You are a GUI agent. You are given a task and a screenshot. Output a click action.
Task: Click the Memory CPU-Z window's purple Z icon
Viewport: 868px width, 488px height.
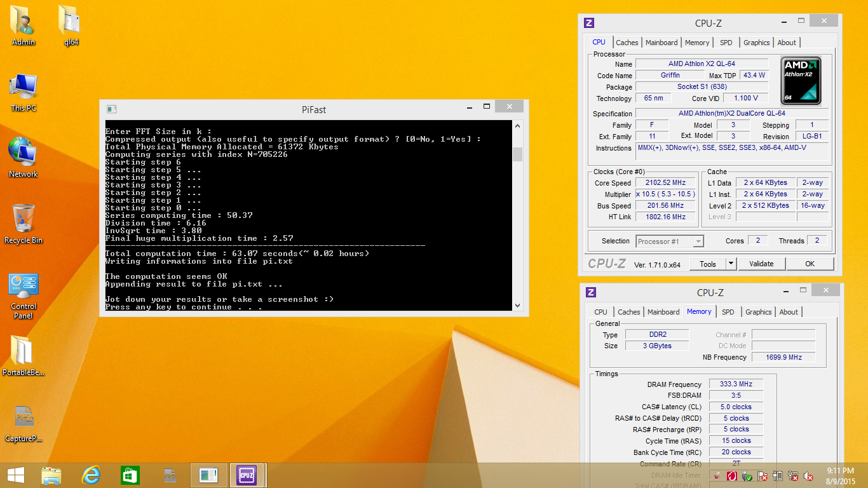(590, 292)
